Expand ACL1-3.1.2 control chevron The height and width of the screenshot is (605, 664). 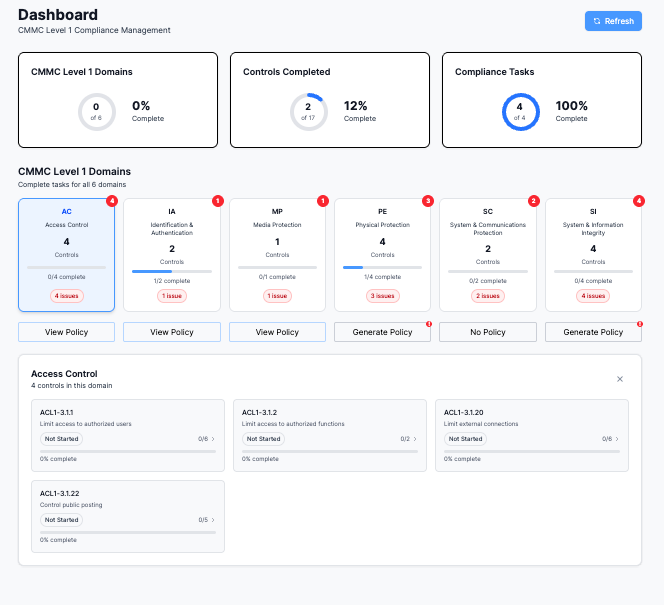click(415, 439)
